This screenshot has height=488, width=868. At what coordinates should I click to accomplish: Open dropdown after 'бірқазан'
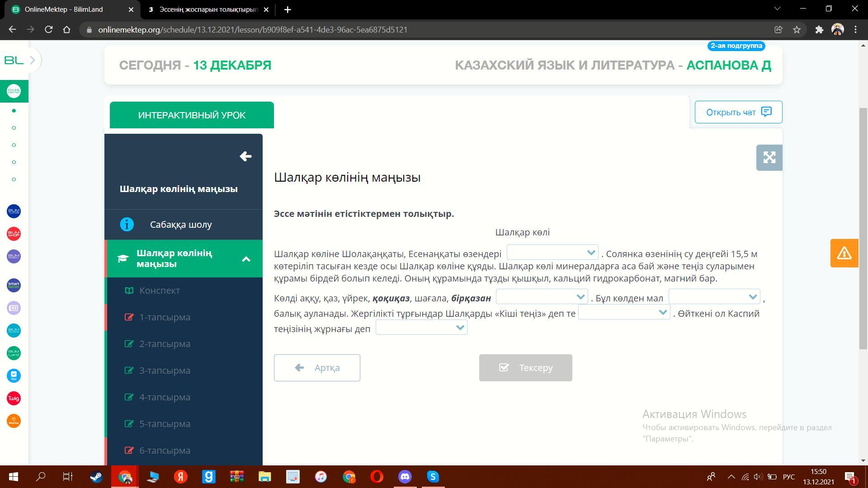tap(542, 297)
